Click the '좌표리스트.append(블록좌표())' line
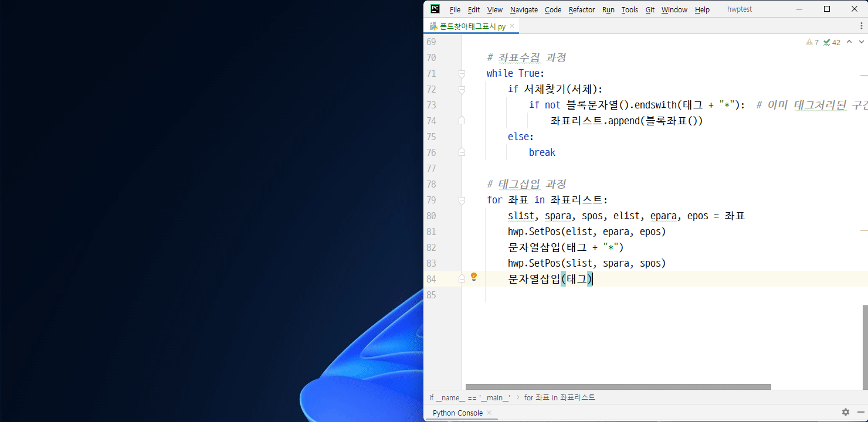 626,121
